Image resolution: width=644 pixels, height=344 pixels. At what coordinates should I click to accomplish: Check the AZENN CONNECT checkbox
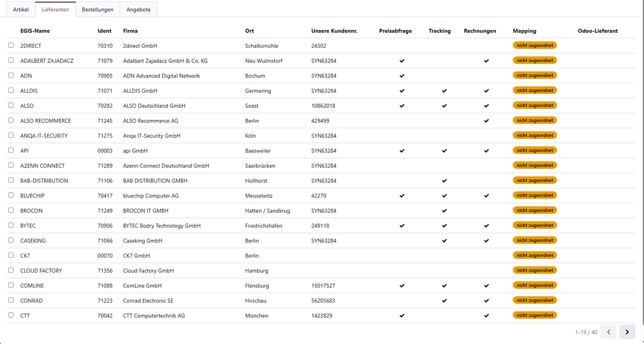tap(11, 165)
